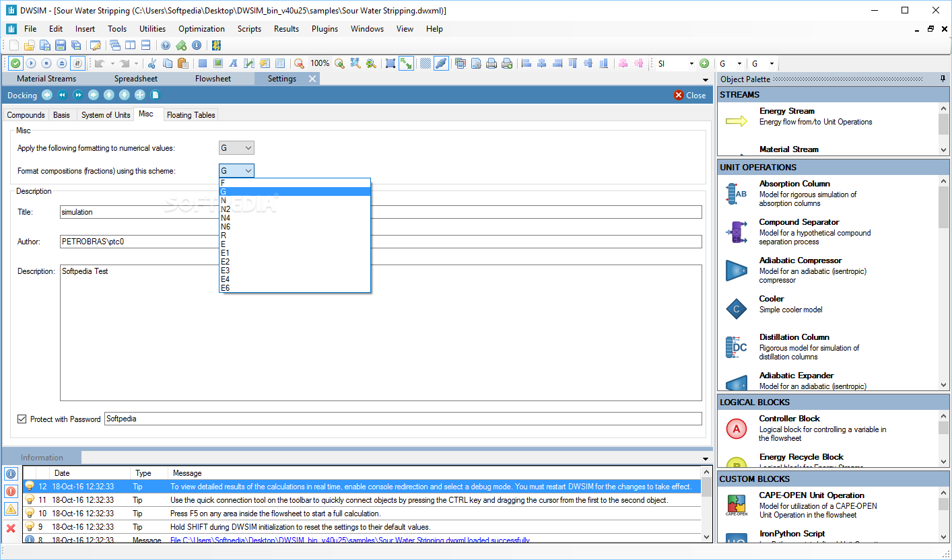The image size is (952, 560).
Task: Uncheck the Protect with Password checkbox
Action: (x=22, y=419)
